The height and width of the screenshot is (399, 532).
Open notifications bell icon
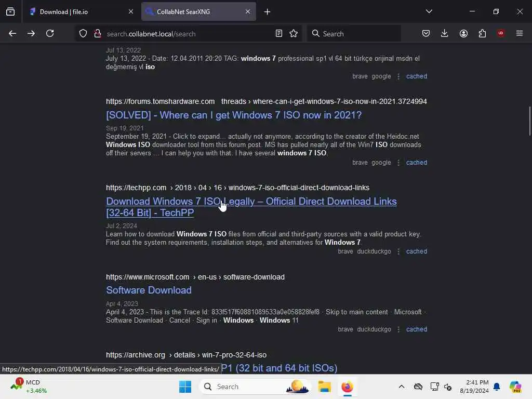pyautogui.click(x=497, y=387)
